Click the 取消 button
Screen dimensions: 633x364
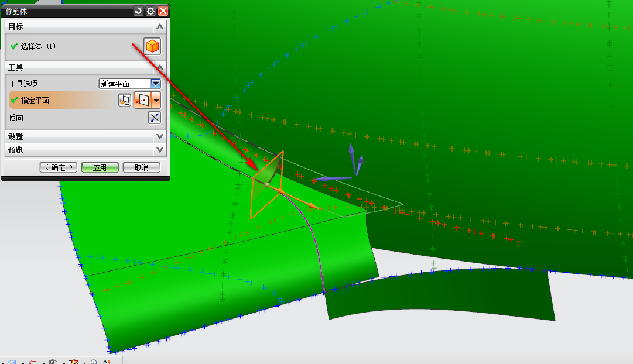coord(141,167)
